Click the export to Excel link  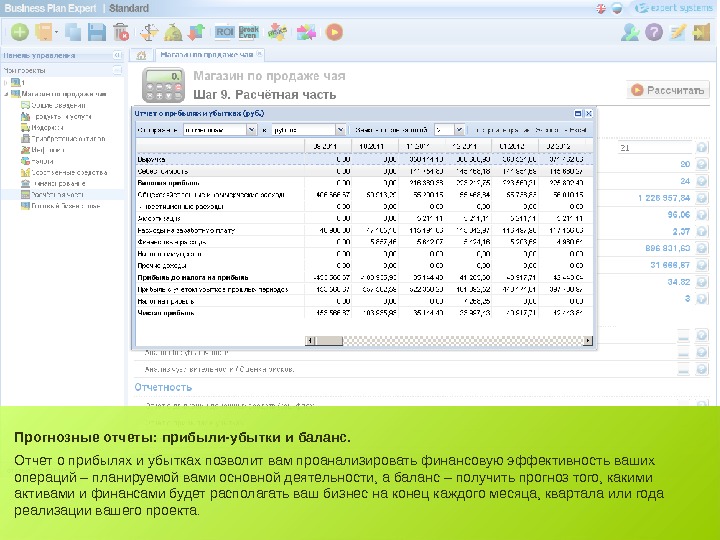click(x=561, y=130)
